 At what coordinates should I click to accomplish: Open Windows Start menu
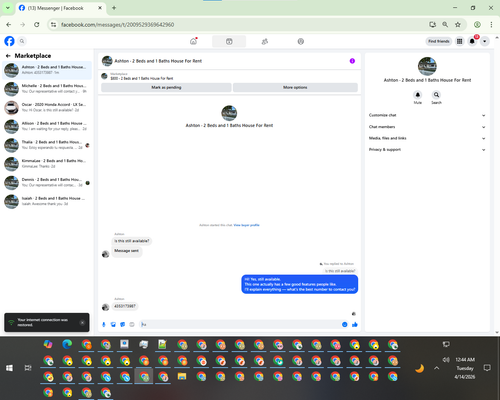pyautogui.click(x=9, y=368)
